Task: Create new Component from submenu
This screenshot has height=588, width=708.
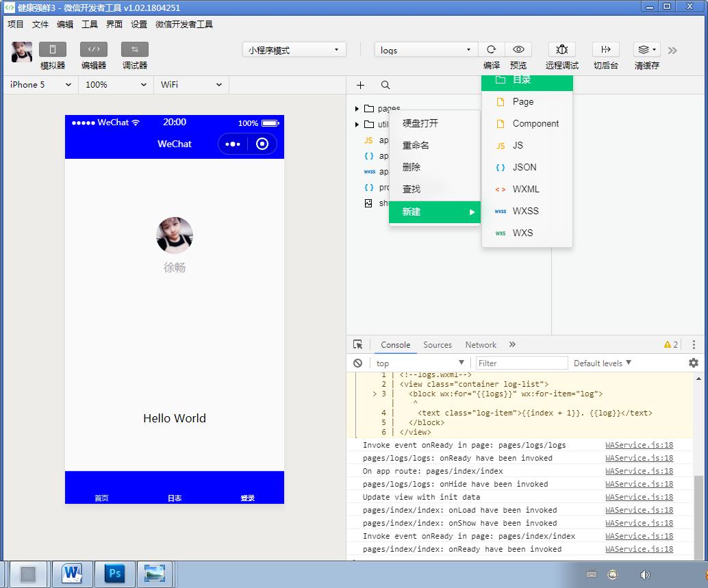Action: pos(527,124)
